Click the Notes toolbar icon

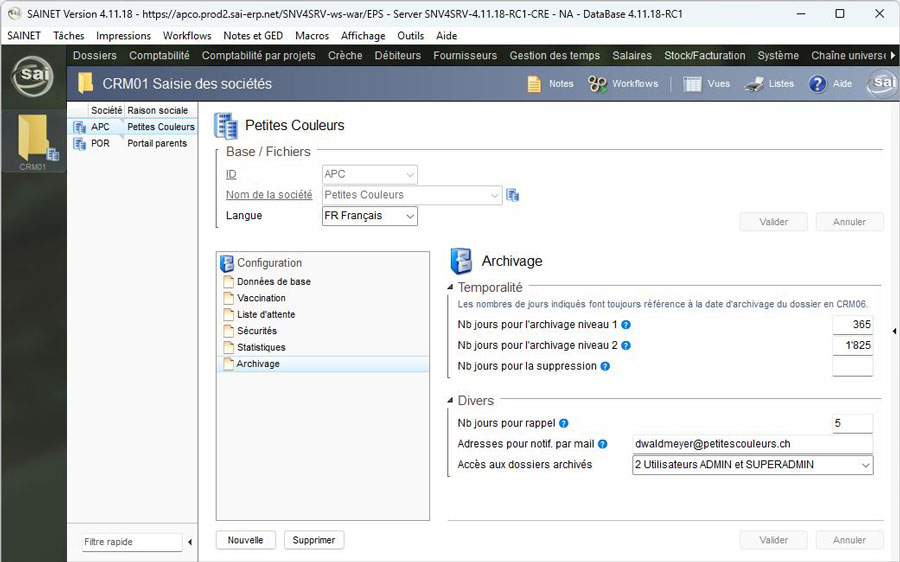534,84
